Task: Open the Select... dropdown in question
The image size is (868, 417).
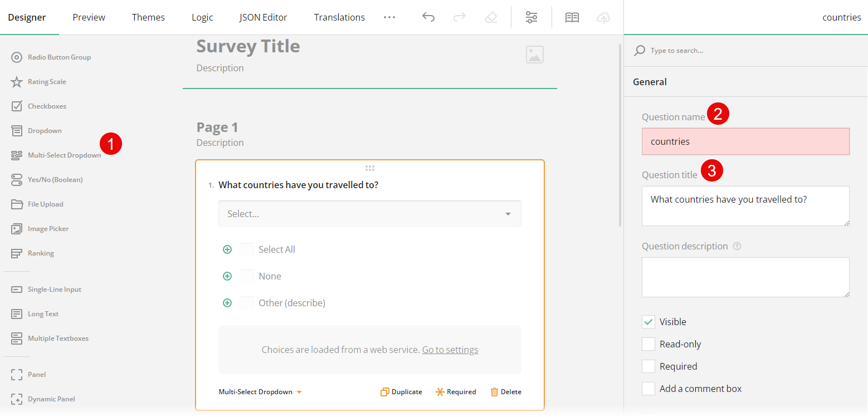Action: point(369,214)
